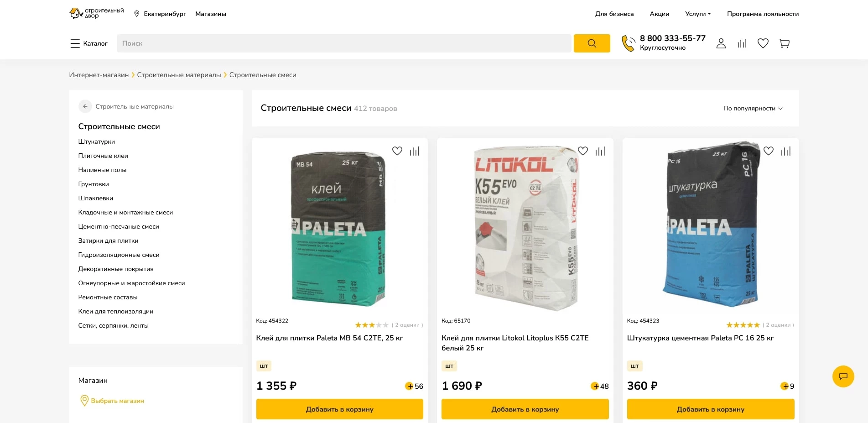Click inside the Поиск search field
This screenshot has width=868, height=423.
point(319,43)
